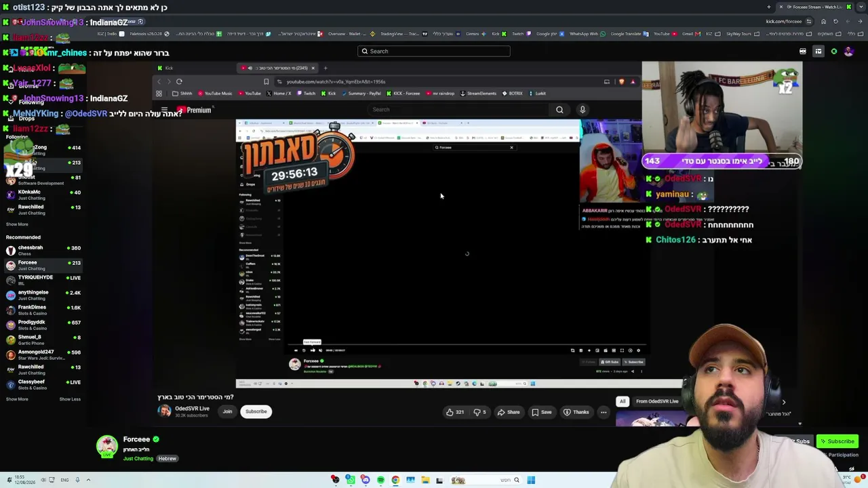Open Spotify from the taskbar
Image resolution: width=868 pixels, height=488 pixels.
tap(380, 481)
